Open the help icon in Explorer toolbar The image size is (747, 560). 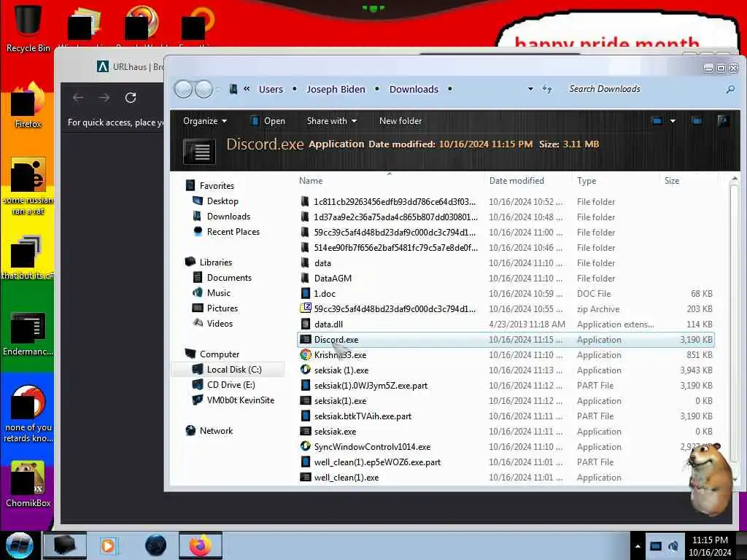(x=723, y=121)
